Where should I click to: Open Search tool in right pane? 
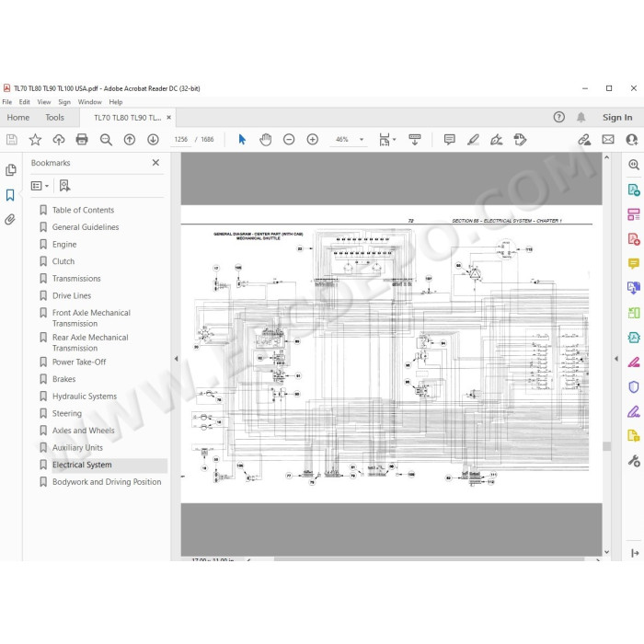tap(633, 165)
